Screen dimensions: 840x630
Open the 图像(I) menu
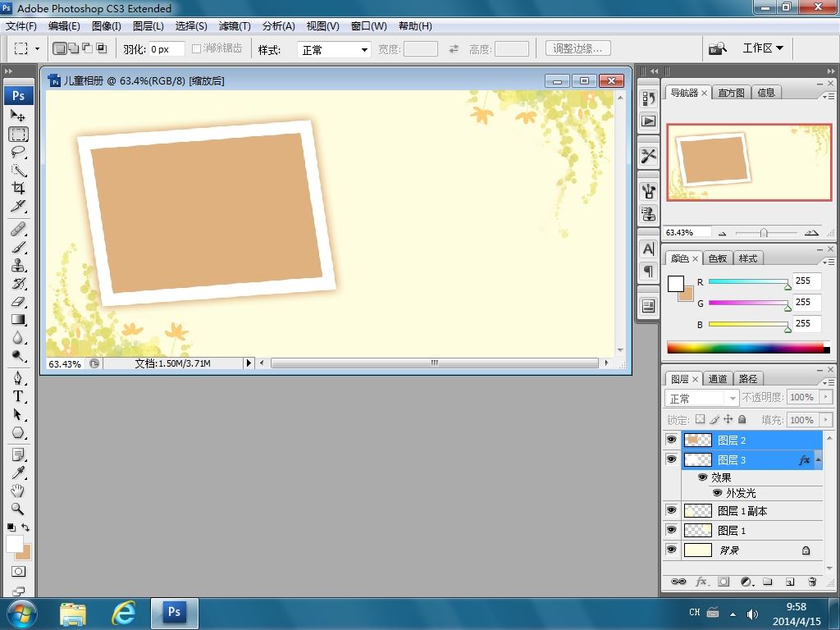pos(106,25)
